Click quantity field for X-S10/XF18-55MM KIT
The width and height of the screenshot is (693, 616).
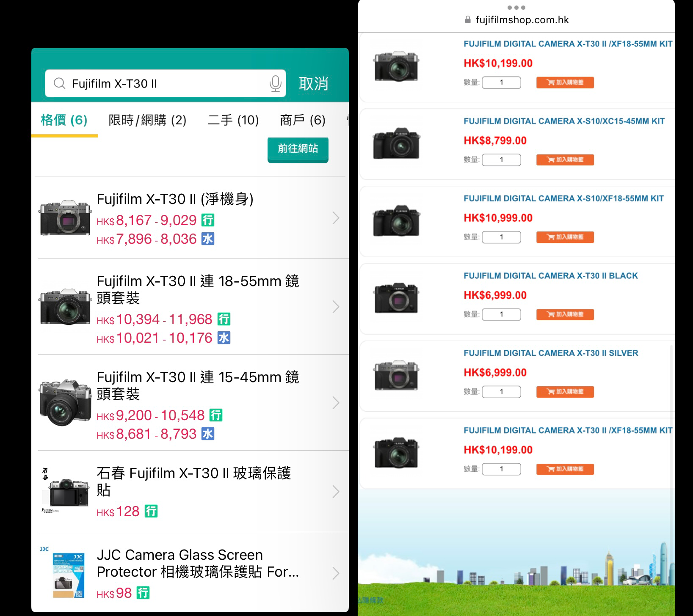(x=502, y=237)
